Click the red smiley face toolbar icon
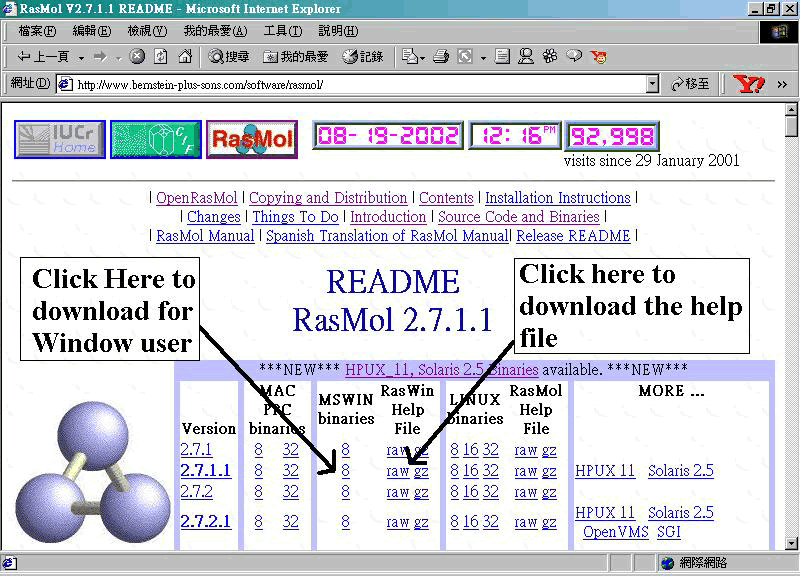 (x=598, y=57)
